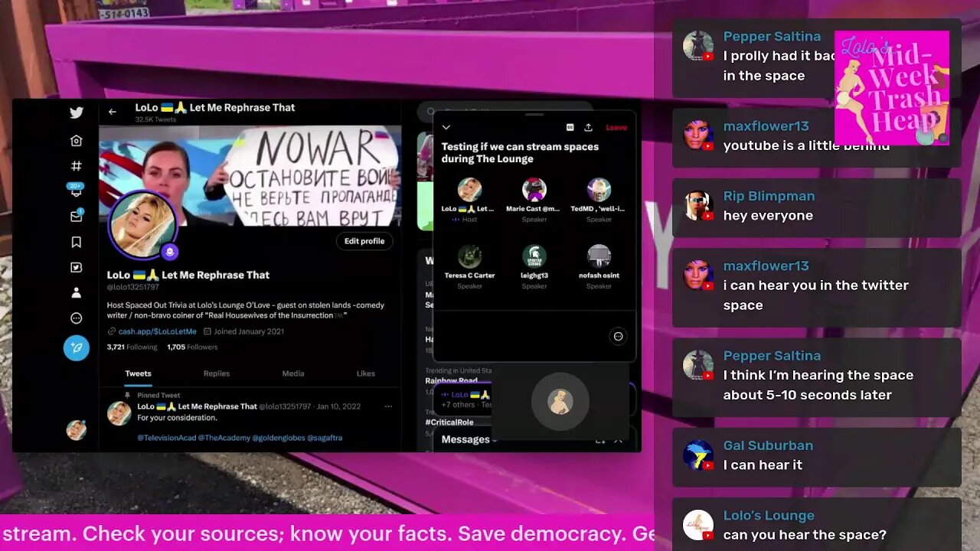Click Lolo's Mid-Week Trash Heap logo
Screen dimensions: 980x551
(x=892, y=88)
